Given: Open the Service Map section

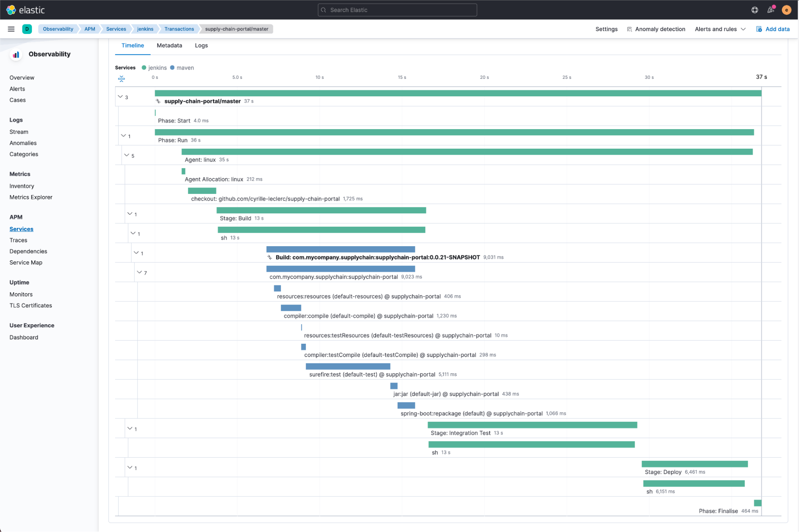Looking at the screenshot, I should pyautogui.click(x=27, y=262).
